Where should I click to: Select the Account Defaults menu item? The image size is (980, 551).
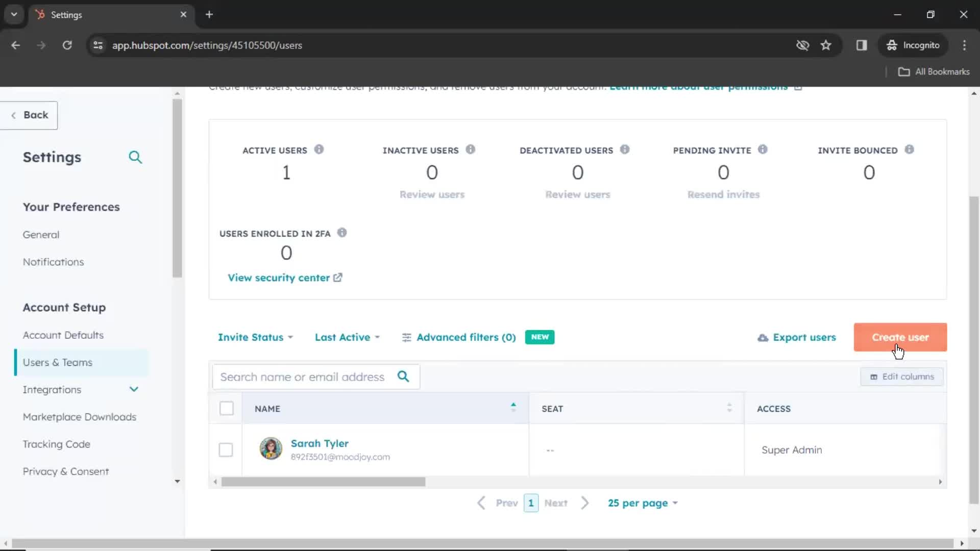[63, 335]
